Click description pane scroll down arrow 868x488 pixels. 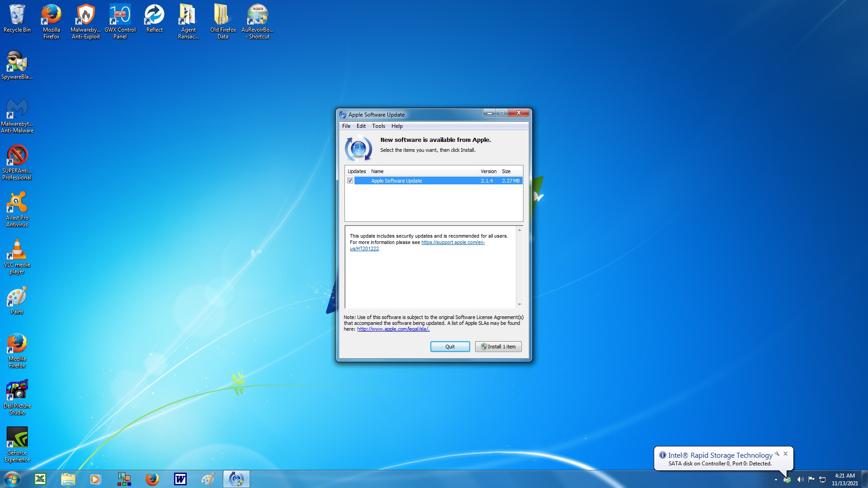[519, 305]
